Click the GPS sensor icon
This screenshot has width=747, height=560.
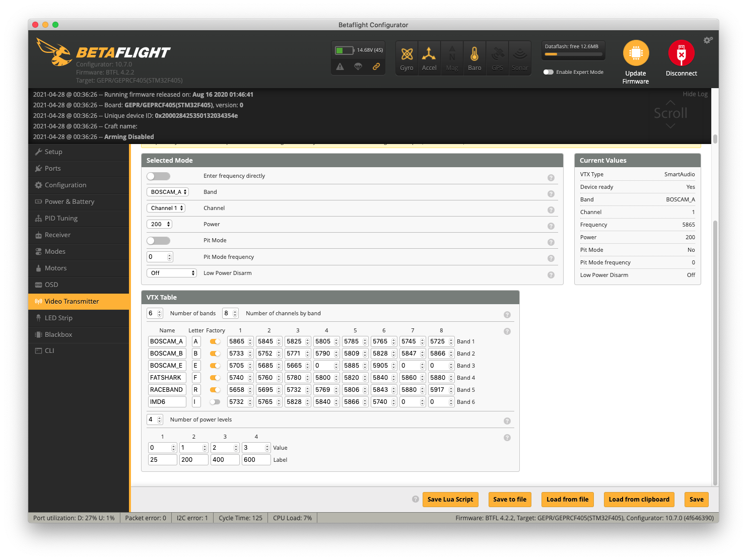(x=498, y=54)
